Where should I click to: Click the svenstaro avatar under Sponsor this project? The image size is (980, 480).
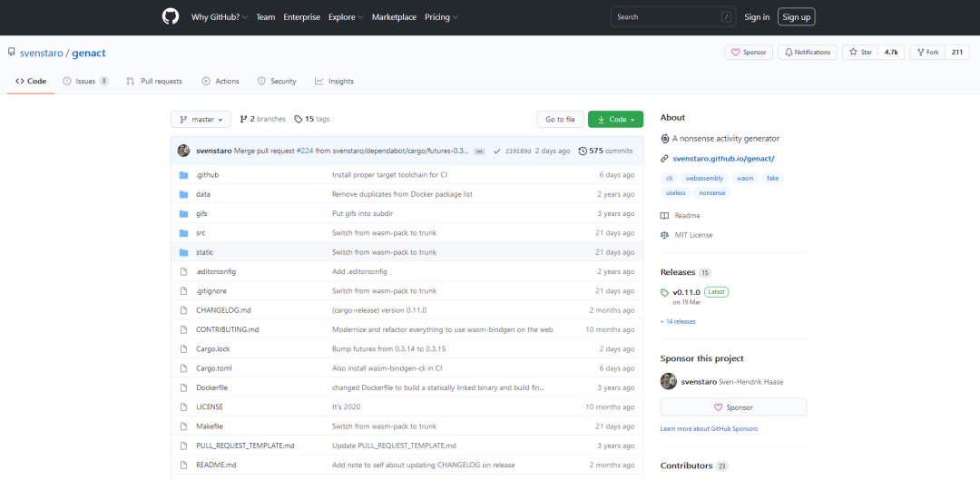coord(669,381)
